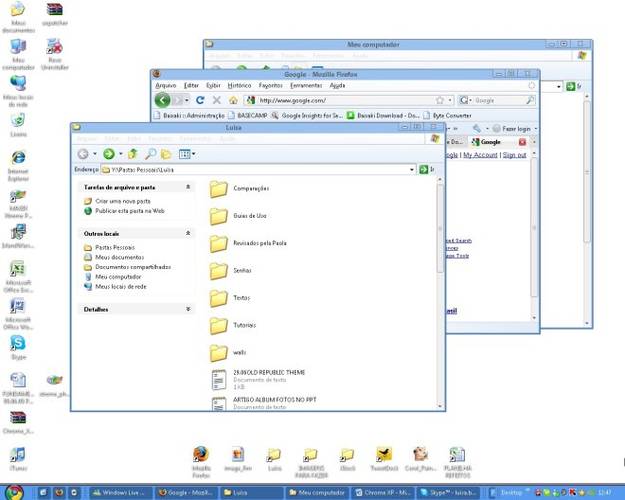625x500 pixels.
Task: Click Firefox back button
Action: point(163,100)
